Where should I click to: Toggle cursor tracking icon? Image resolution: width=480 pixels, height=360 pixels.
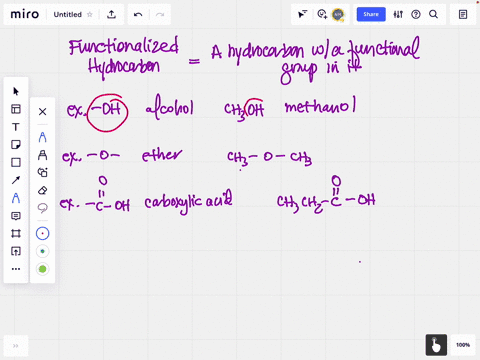pos(302,14)
